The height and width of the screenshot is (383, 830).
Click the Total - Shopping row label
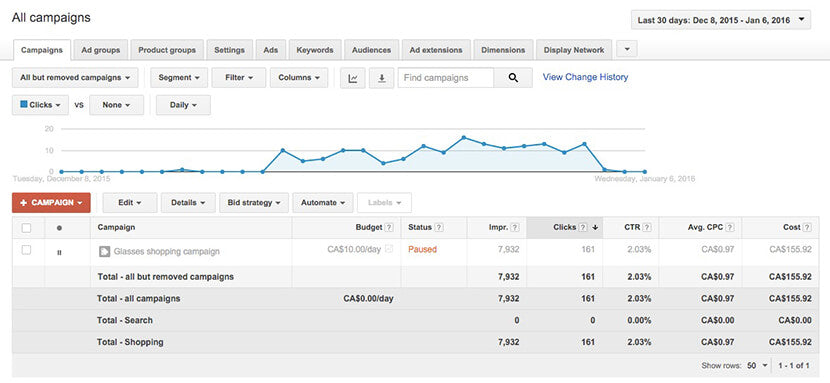pos(130,342)
